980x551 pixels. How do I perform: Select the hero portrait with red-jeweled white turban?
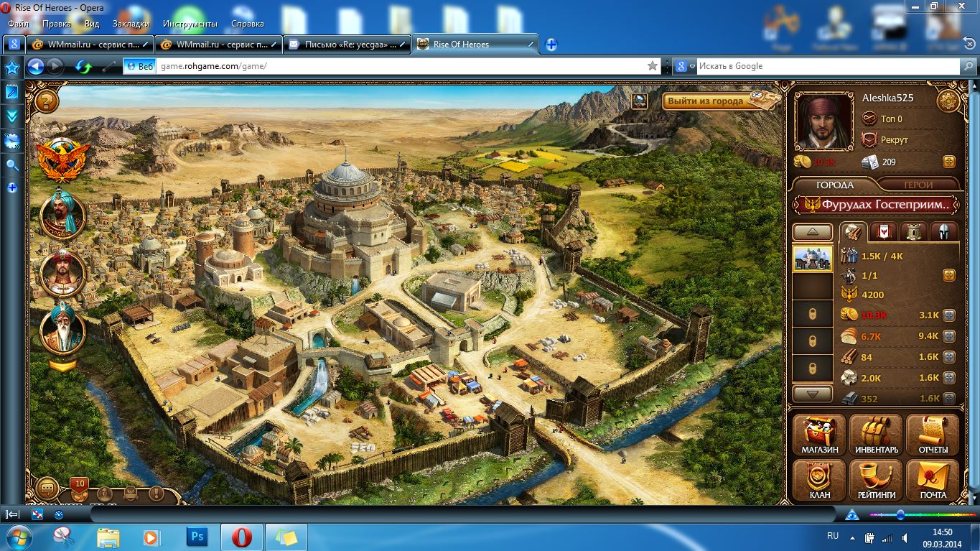[63, 273]
